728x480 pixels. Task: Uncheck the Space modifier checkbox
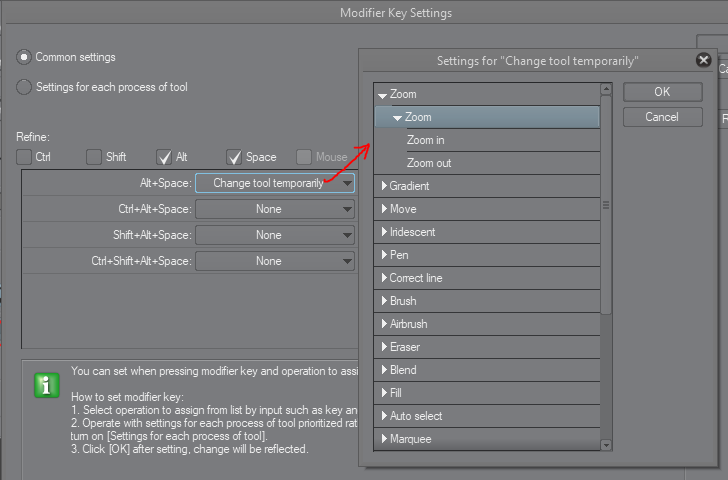(235, 157)
